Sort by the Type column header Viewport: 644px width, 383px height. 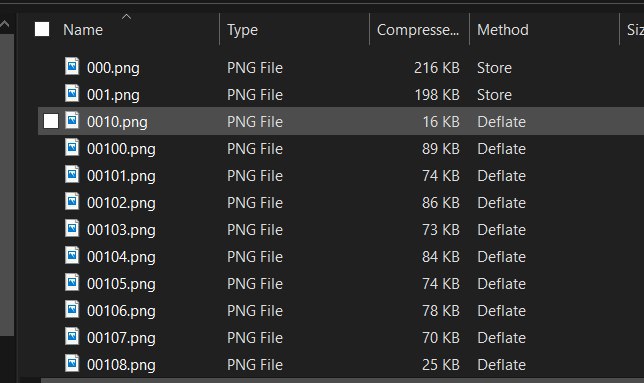242,30
